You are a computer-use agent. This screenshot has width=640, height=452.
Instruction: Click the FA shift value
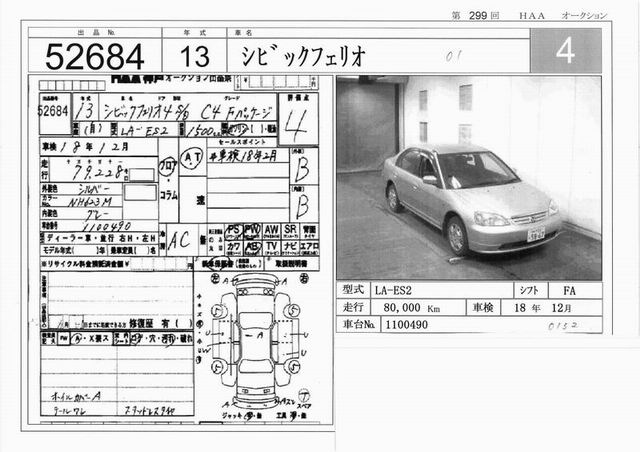(569, 291)
